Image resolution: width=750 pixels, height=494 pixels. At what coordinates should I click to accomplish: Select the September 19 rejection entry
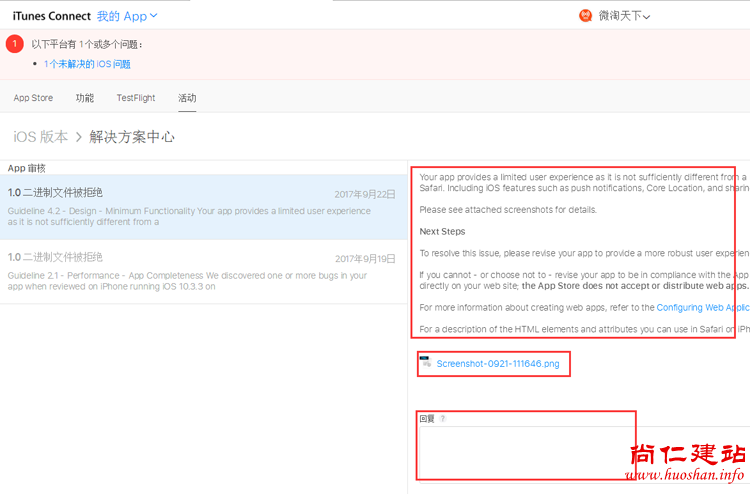pos(202,271)
